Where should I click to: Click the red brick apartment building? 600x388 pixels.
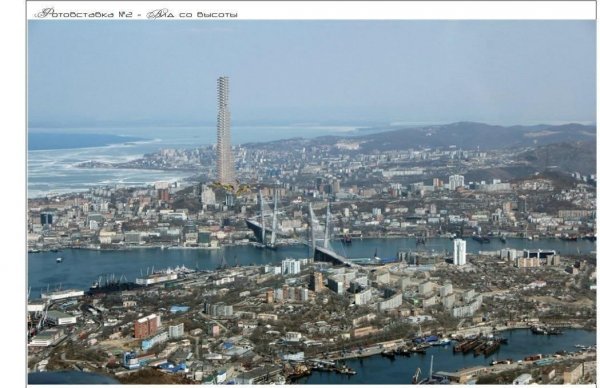(147, 326)
